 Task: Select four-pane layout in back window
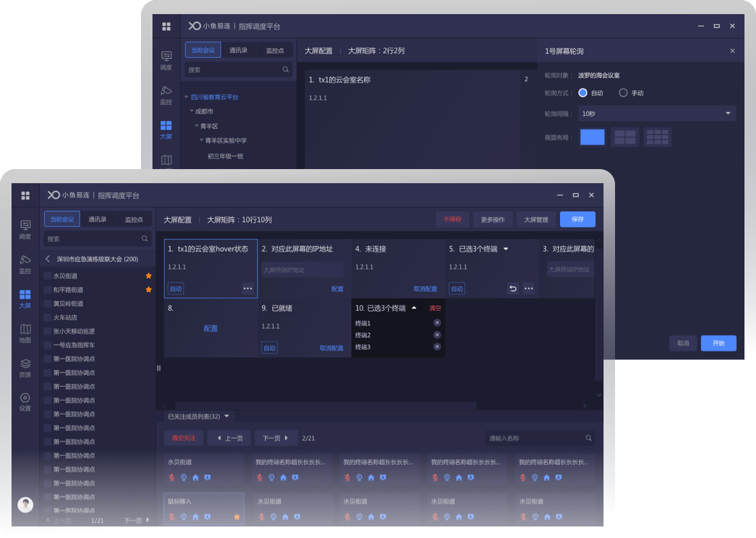tap(625, 137)
